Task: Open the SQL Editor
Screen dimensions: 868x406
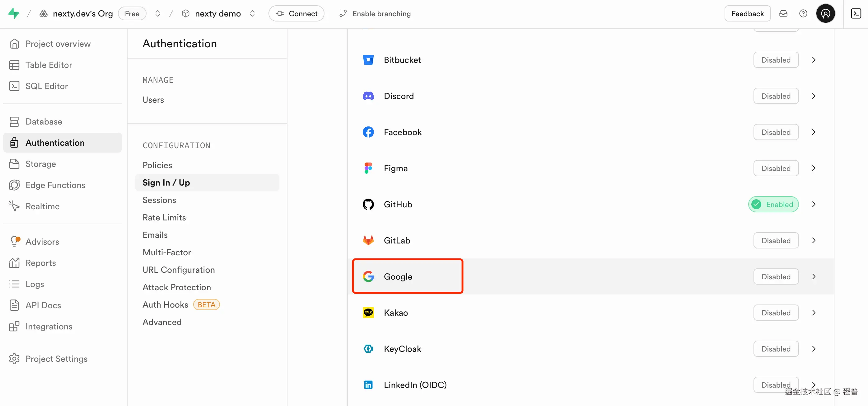Action: 47,86
